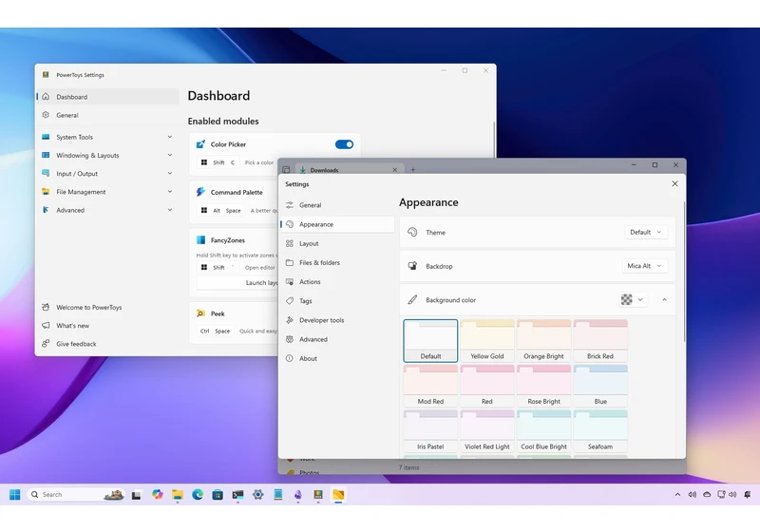
Task: Open Copilot from the taskbar
Action: pyautogui.click(x=157, y=494)
